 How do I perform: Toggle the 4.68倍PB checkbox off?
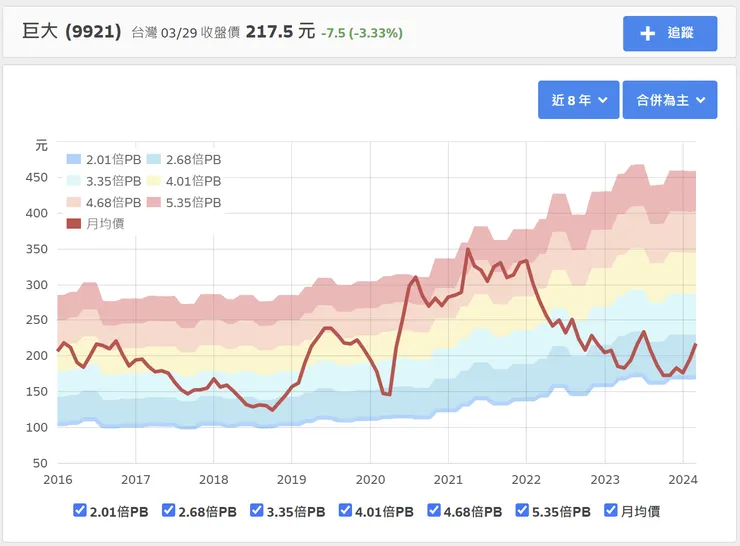[434, 511]
